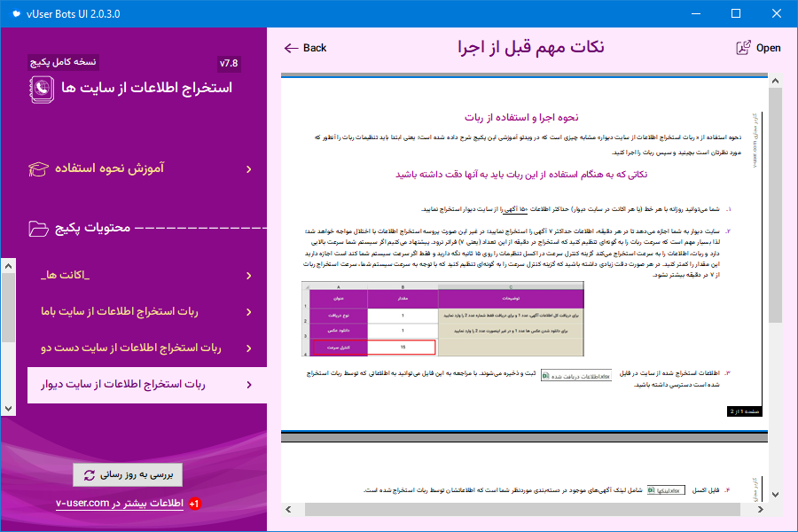Maximize the vUser Bots UI window
This screenshot has height=532, width=798.
[x=736, y=14]
